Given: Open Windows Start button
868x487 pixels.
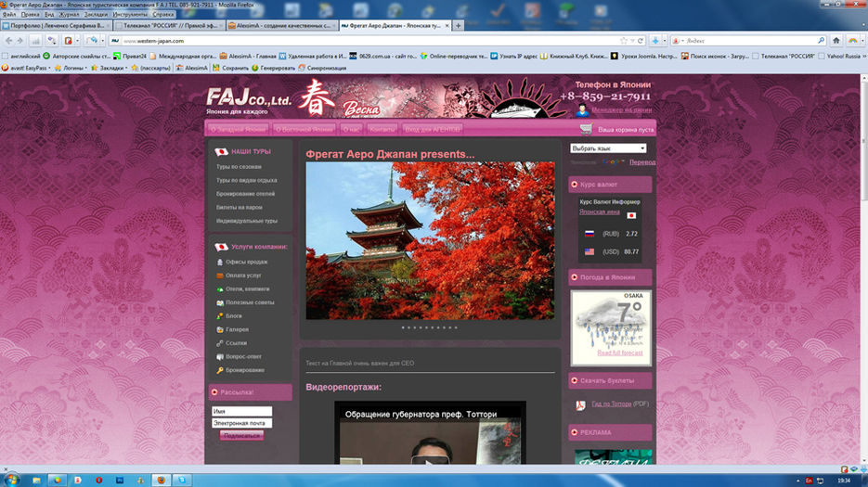Looking at the screenshot, I should pos(10,480).
